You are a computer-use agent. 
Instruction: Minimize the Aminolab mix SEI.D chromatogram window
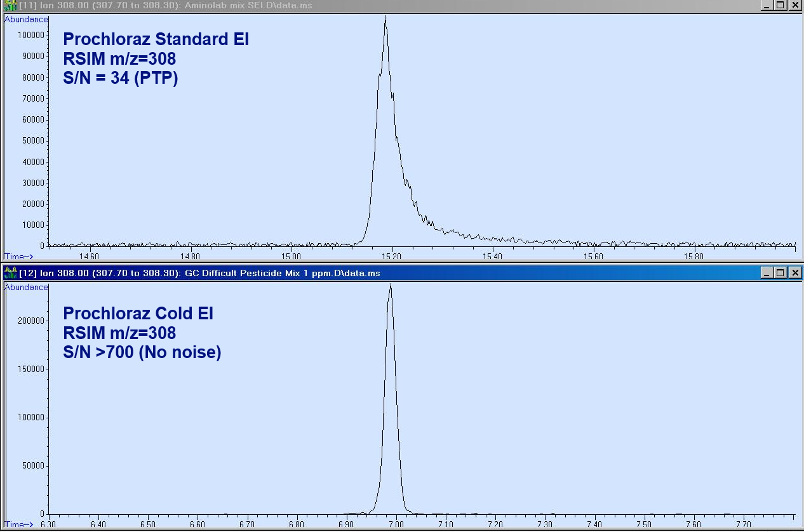coord(767,6)
